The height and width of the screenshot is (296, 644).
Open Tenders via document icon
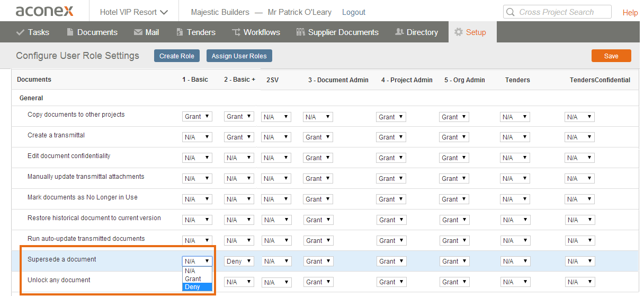pos(180,32)
